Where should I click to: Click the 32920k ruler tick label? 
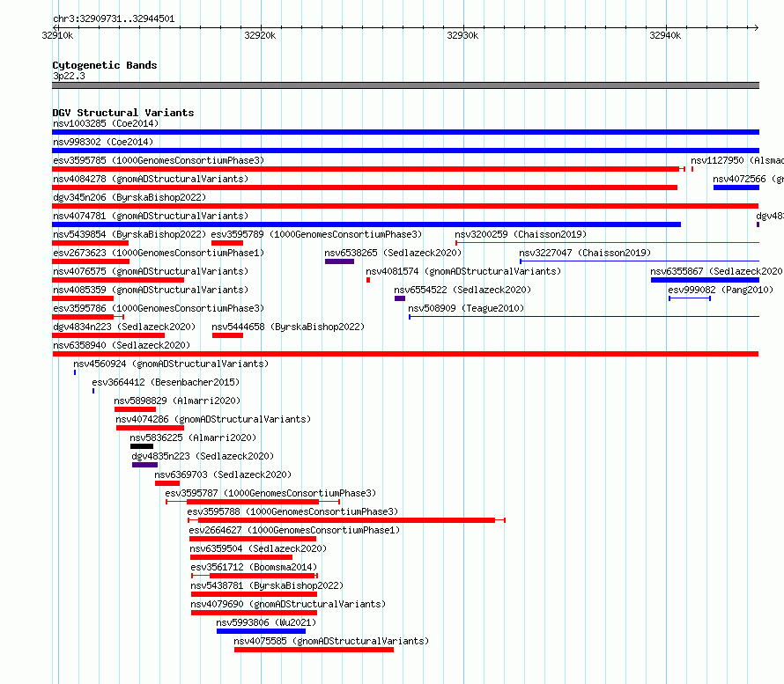tap(260, 35)
